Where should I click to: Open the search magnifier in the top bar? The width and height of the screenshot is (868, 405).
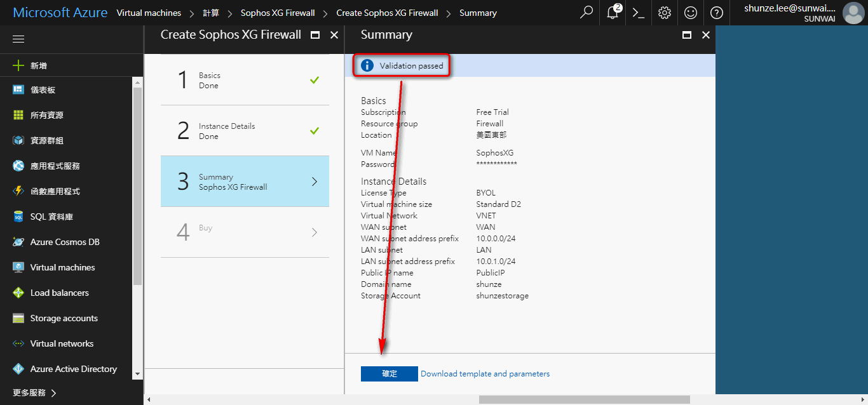point(587,13)
